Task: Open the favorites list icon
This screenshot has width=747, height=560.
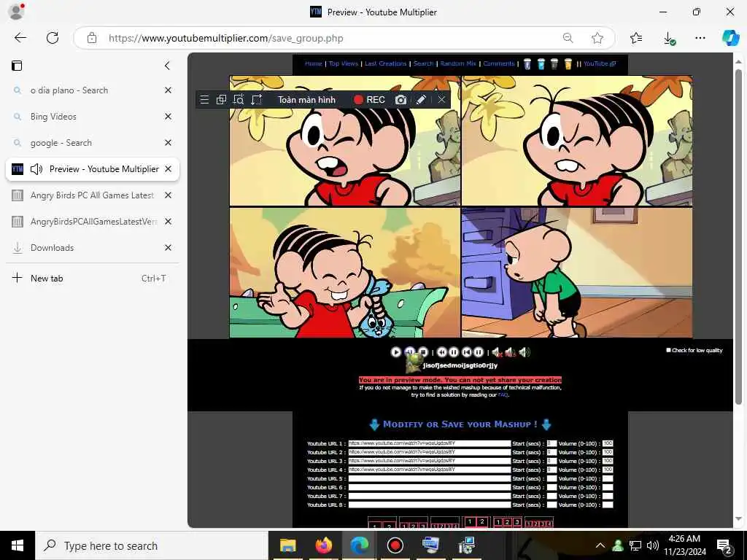Action: coord(636,38)
